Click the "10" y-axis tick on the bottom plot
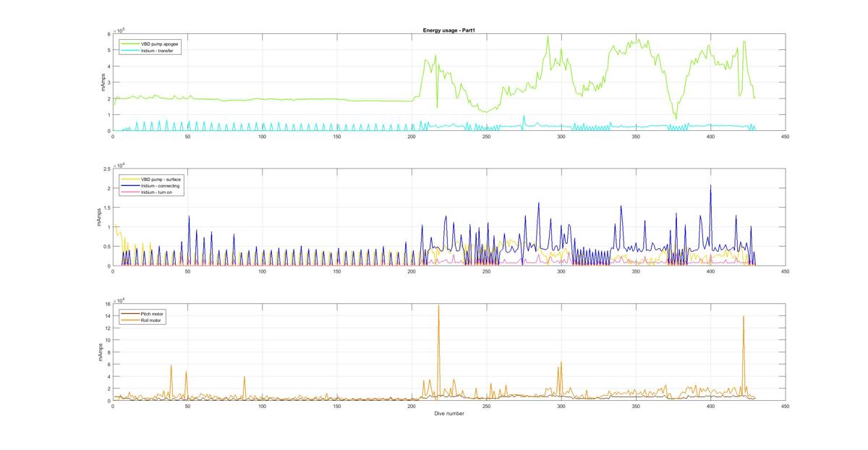The height and width of the screenshot is (450, 868). click(x=107, y=340)
